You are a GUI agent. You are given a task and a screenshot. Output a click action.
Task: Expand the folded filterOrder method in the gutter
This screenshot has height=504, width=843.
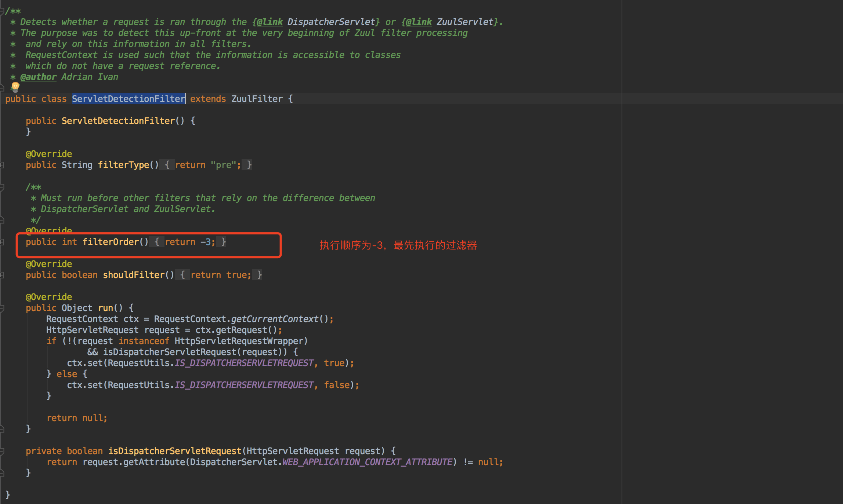click(x=2, y=242)
